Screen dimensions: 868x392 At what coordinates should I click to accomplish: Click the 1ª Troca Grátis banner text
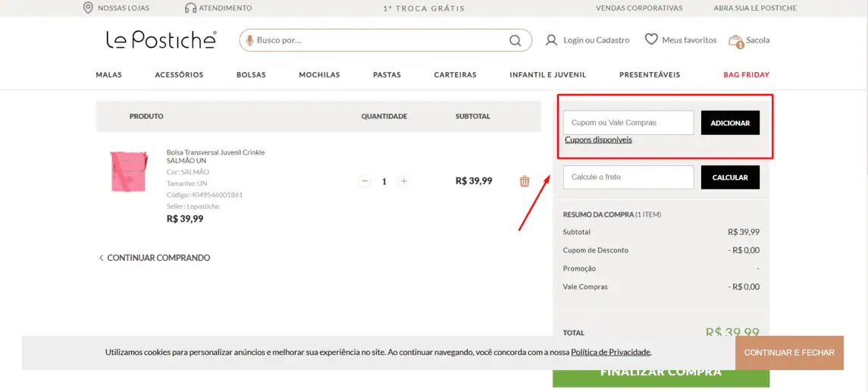click(424, 8)
